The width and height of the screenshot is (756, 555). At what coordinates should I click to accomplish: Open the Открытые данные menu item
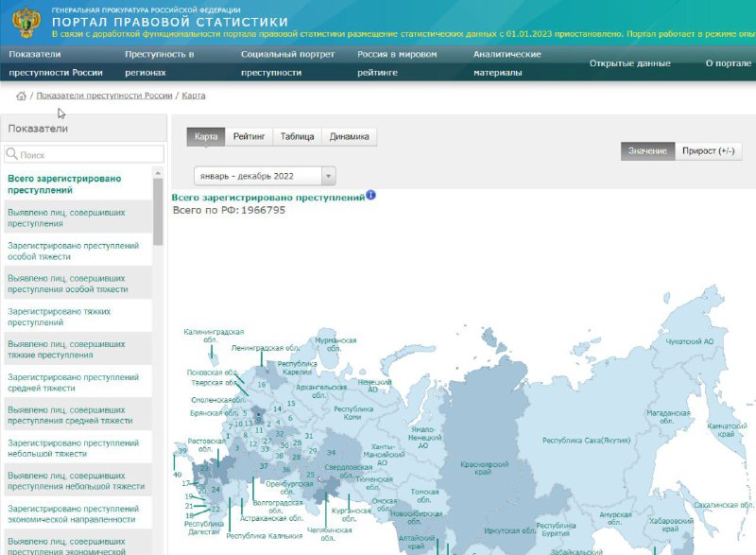click(629, 63)
